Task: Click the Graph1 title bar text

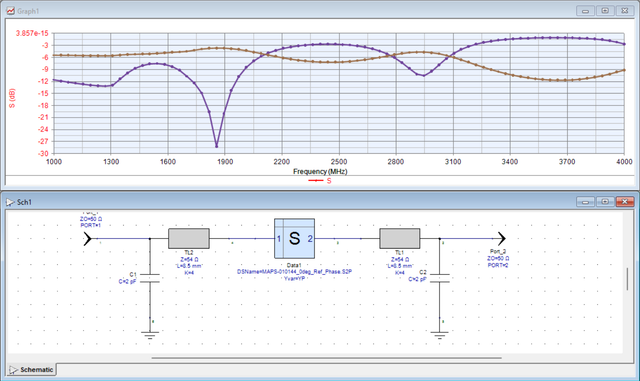Action: 28,11
